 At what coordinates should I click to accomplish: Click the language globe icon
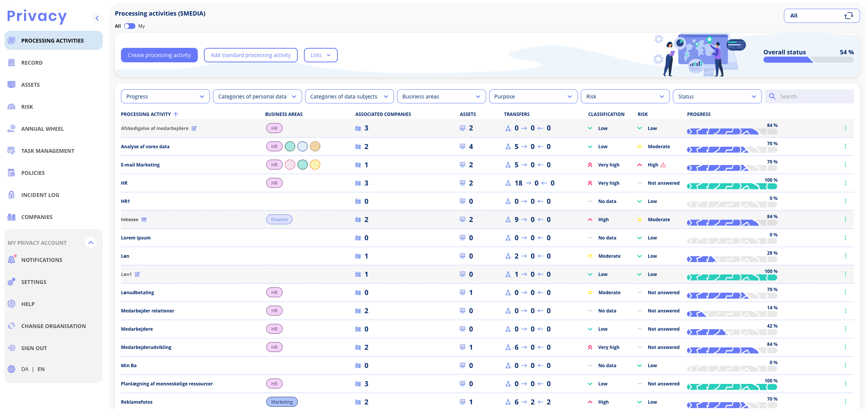coord(11,369)
